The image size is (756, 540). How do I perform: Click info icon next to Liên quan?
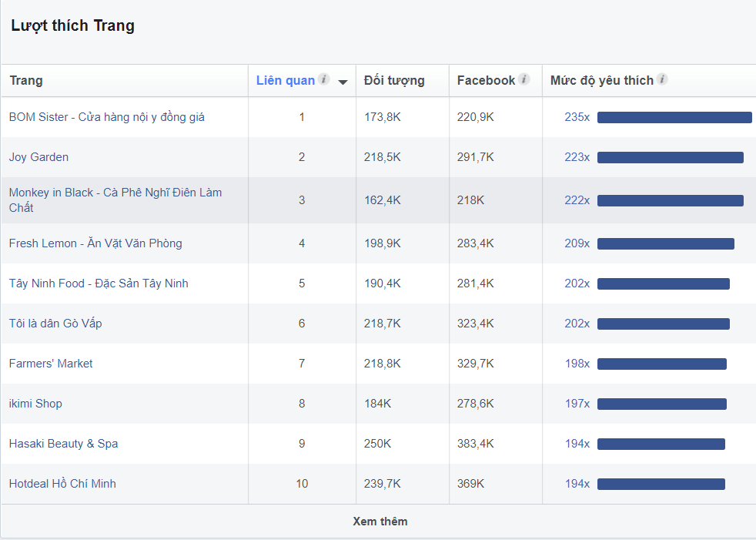tap(324, 79)
